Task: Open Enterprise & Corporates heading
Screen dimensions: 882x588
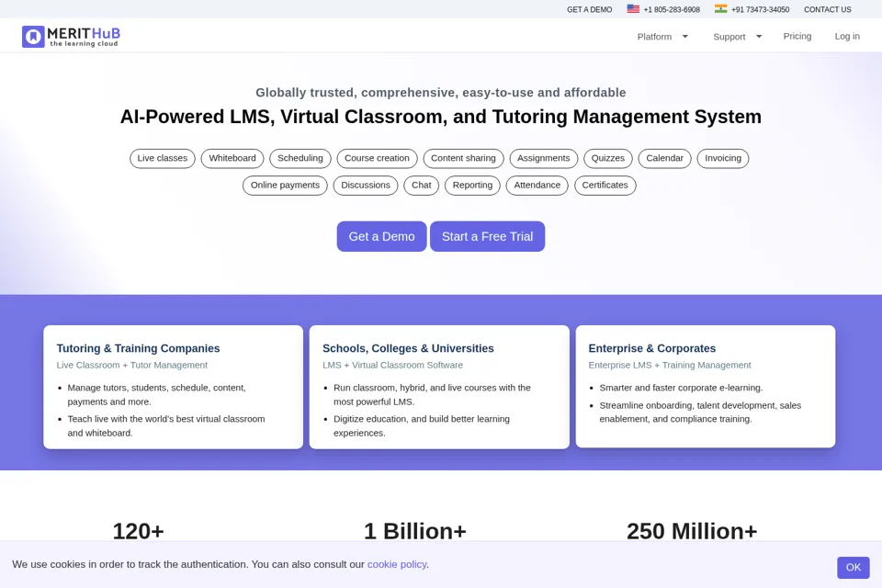Action: click(x=652, y=348)
